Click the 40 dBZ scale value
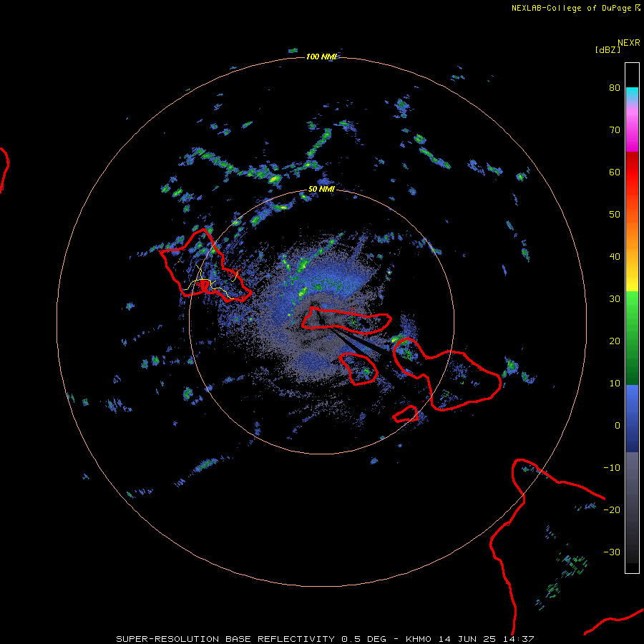644x644 pixels. point(615,257)
